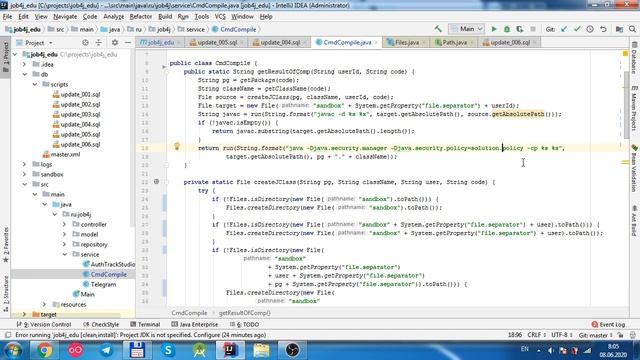The width and height of the screenshot is (640, 360).
Task: Show Git history clock icon
Action: point(590,29)
